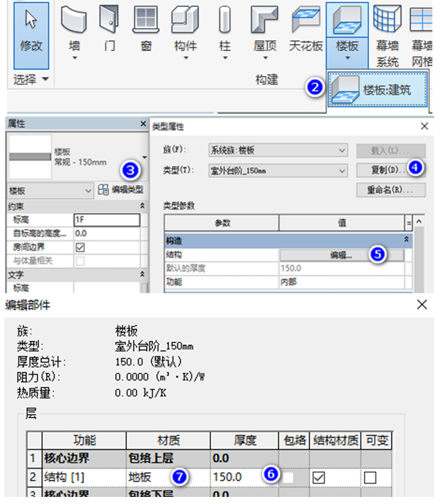Choose Floor: Architectural (楼板:建筑) menu item
The image size is (442, 504).
(379, 91)
